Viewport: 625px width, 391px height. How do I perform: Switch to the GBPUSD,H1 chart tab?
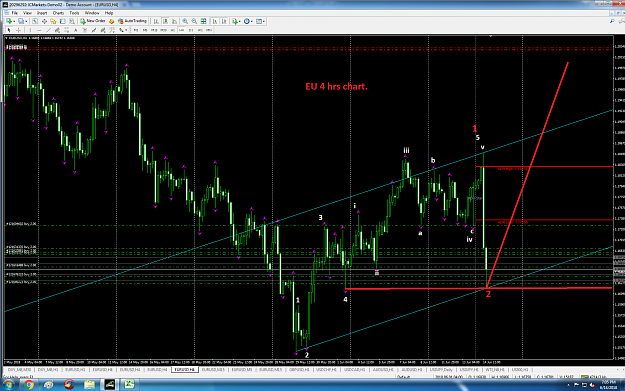pyautogui.click(x=299, y=370)
